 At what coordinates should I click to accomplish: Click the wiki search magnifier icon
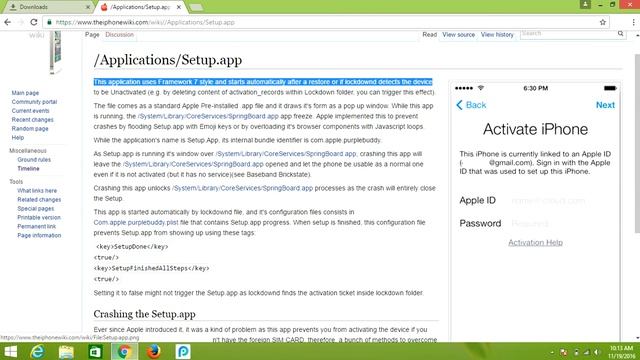coord(620,33)
